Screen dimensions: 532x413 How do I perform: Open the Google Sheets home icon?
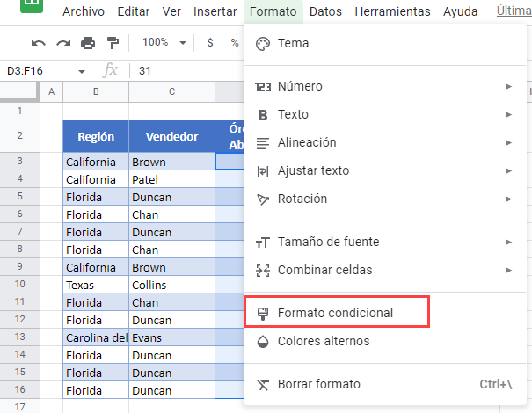[x=32, y=5]
